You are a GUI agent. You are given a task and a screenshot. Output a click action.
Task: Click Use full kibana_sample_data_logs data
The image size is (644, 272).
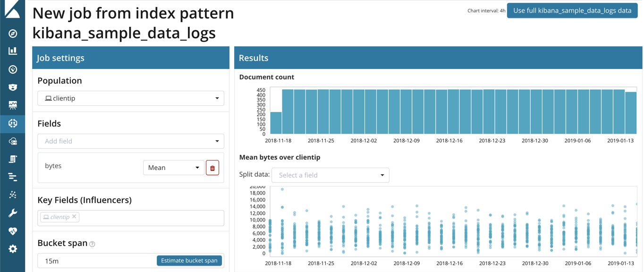tap(572, 10)
